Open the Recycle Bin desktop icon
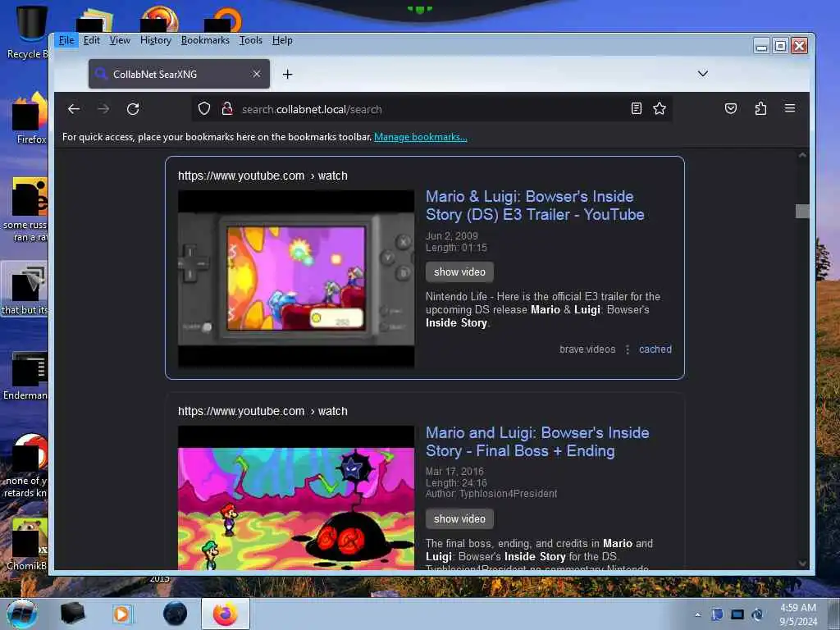 [27, 32]
